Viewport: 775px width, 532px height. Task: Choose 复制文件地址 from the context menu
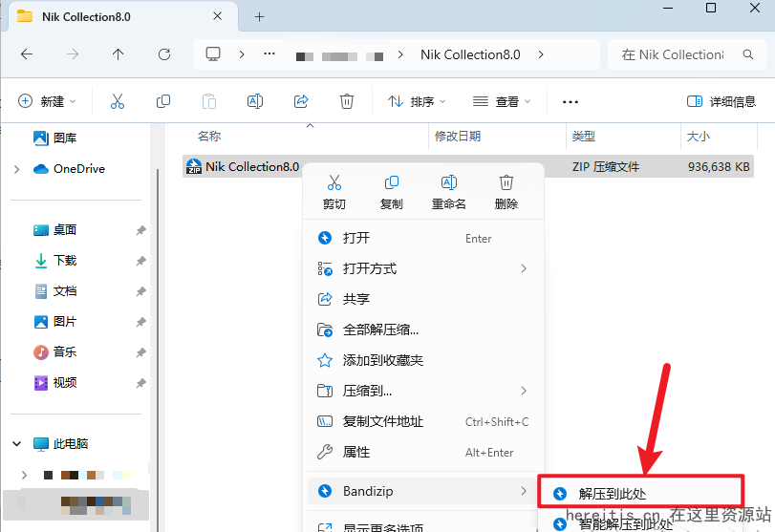(423, 422)
